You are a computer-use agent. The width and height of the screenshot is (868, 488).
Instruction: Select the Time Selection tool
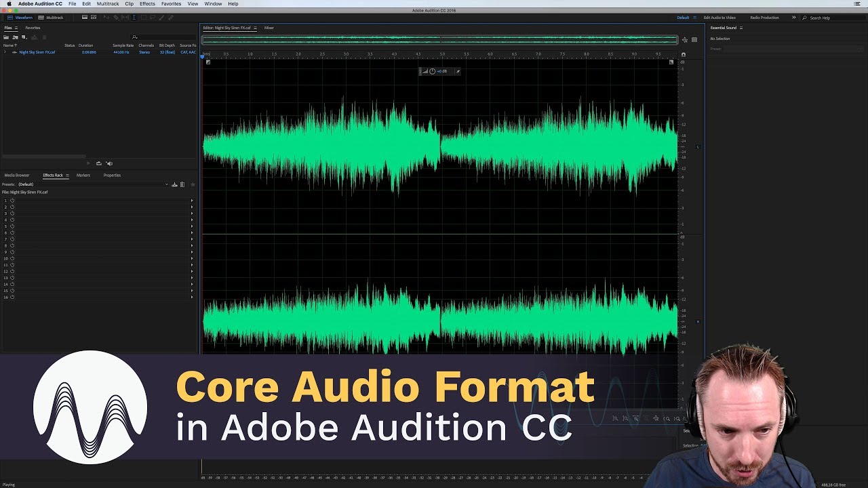[x=134, y=18]
